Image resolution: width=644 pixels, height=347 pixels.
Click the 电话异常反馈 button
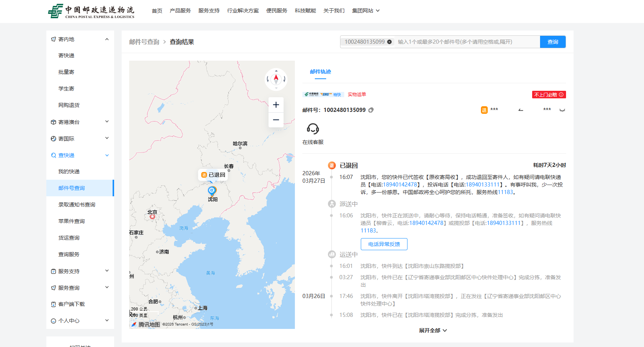tap(384, 244)
